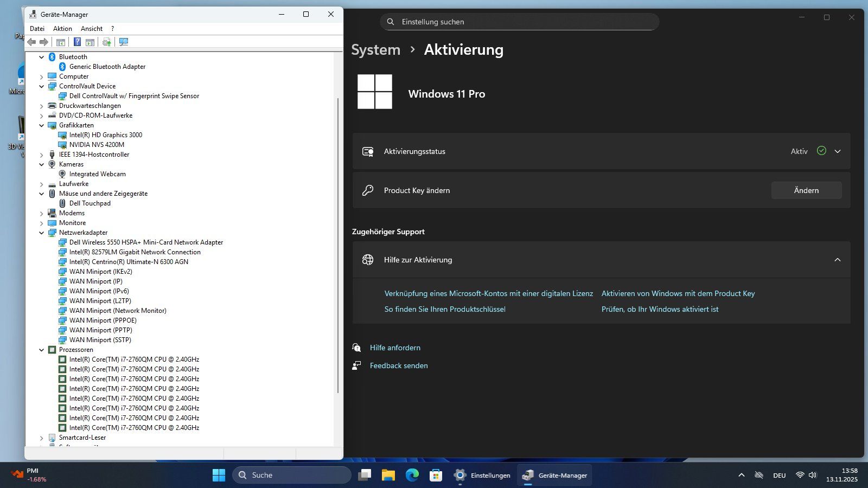Open Wi-Fi network flyout in tray
The image size is (868, 488).
[800, 475]
